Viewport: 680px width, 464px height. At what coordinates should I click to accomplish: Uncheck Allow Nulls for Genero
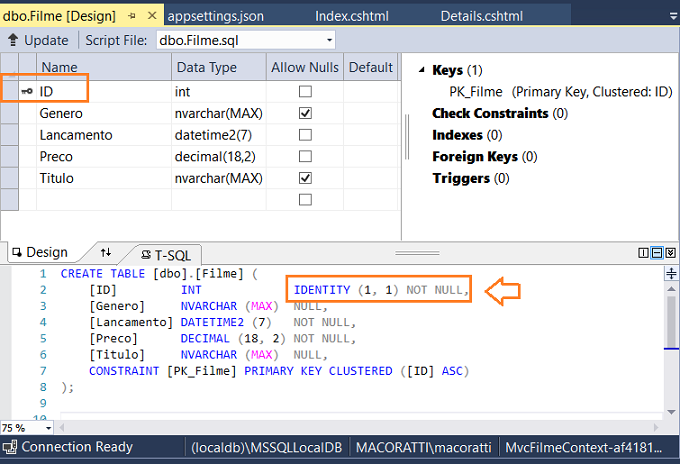[305, 113]
